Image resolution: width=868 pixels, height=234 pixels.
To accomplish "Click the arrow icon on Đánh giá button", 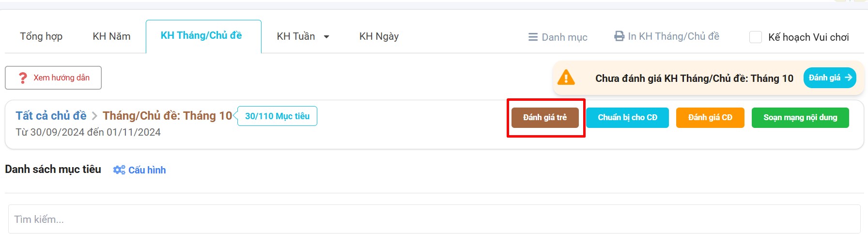I will [x=848, y=78].
